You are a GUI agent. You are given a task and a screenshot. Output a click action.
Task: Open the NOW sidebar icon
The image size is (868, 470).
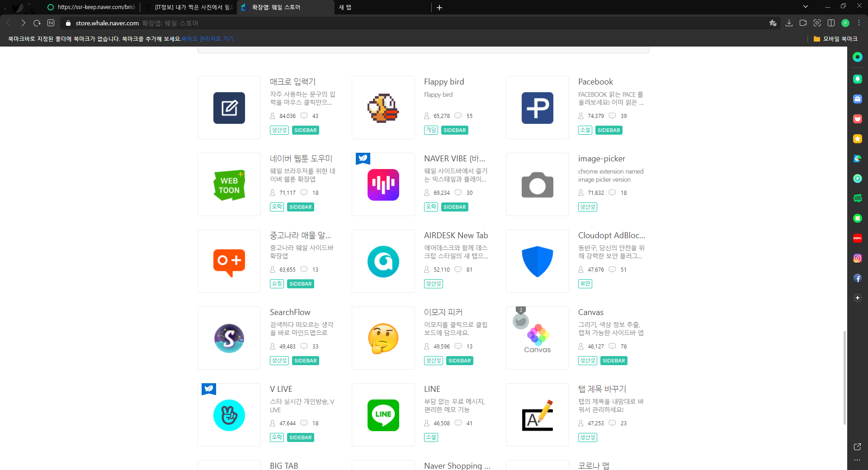(858, 238)
